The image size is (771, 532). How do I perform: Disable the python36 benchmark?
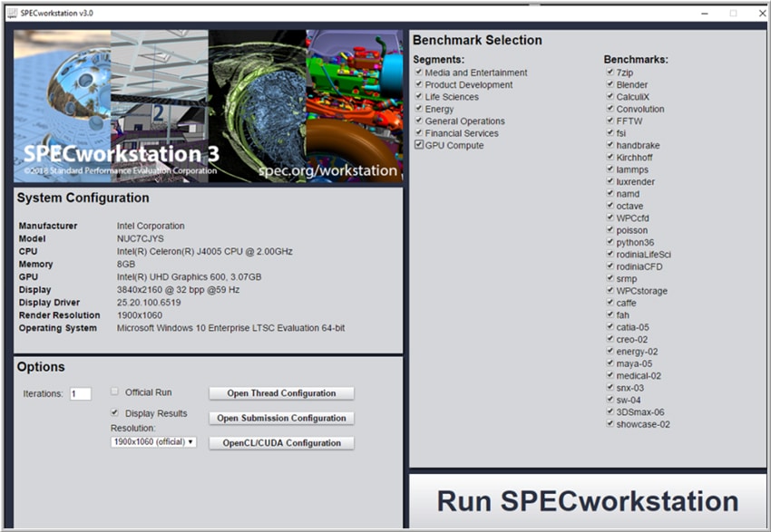point(610,242)
